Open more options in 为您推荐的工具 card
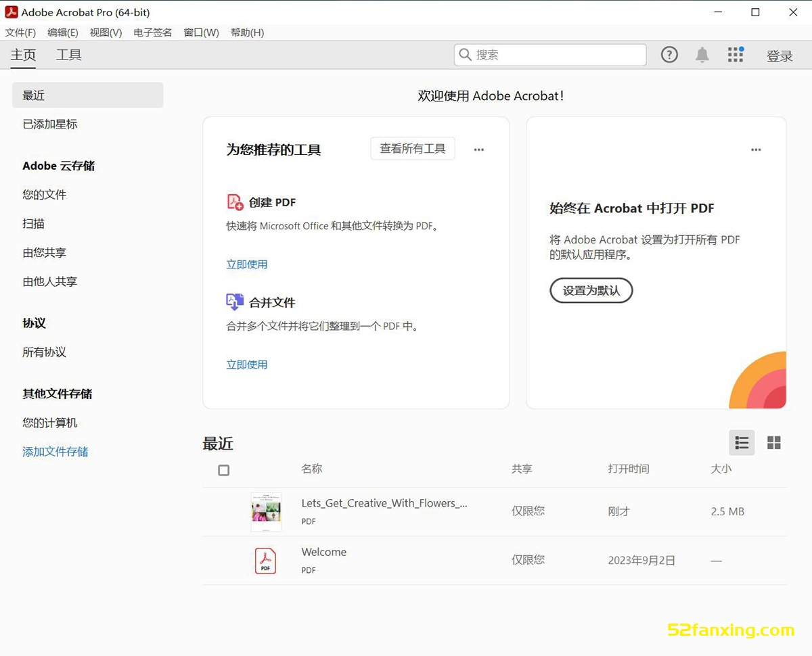The width and height of the screenshot is (812, 656). click(479, 150)
